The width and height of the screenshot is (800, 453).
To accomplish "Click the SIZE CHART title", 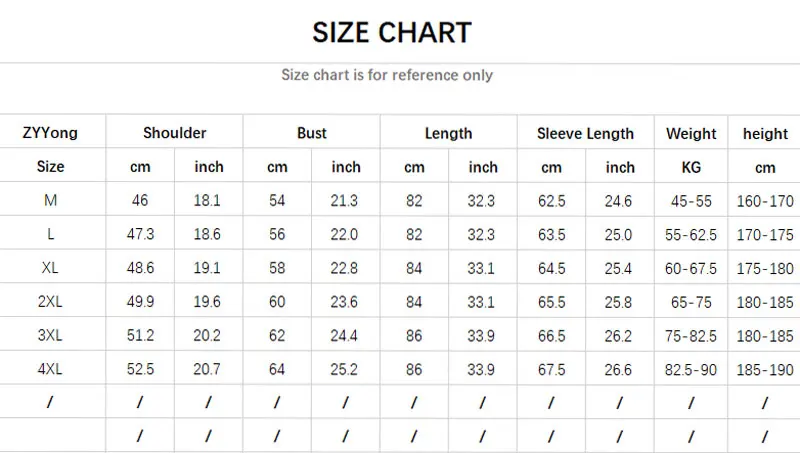I will (x=392, y=32).
